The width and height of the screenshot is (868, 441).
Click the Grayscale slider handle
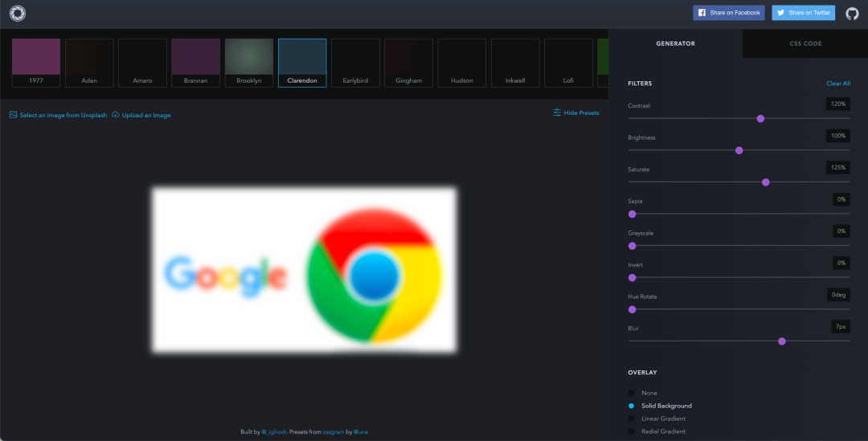633,246
